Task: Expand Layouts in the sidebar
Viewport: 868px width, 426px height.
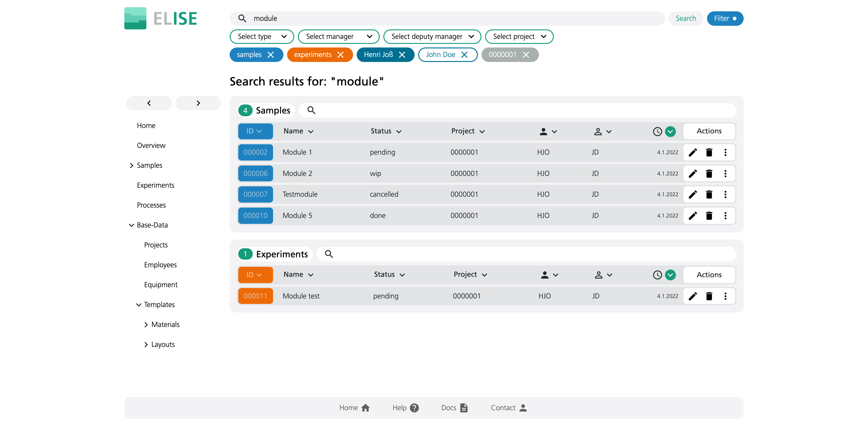Action: click(x=146, y=344)
